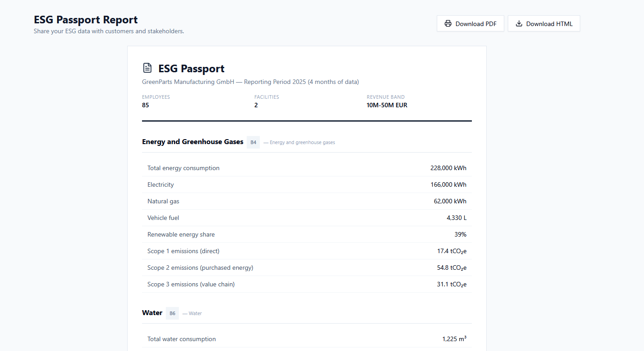Screen dimensions: 644x351
Task: Click the download arrow icon on Download HTML
Action: [x=519, y=23]
